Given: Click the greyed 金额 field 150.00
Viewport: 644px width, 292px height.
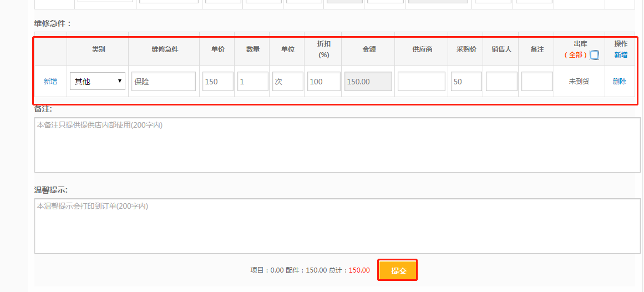Looking at the screenshot, I should 368,81.
